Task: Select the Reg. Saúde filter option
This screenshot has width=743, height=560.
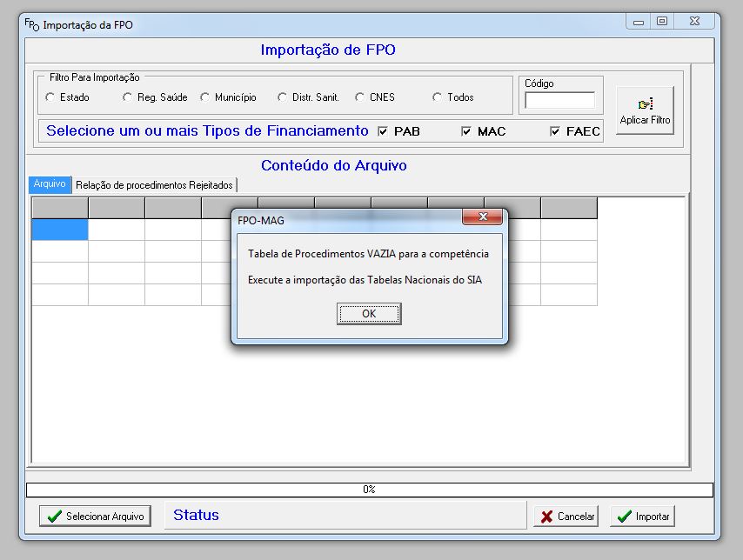Action: click(x=128, y=97)
